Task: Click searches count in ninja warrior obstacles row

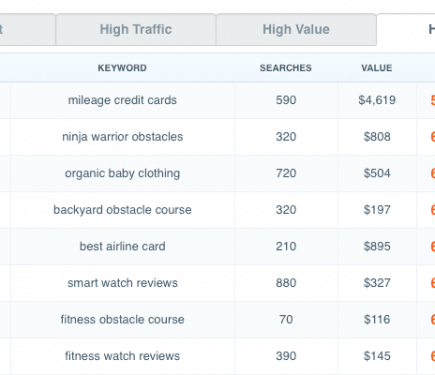Action: [x=286, y=137]
